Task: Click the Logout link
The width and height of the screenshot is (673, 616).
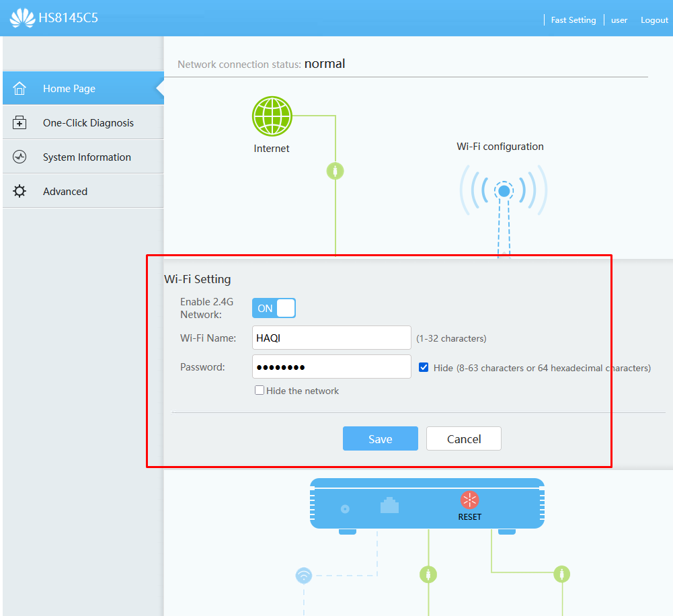Action: pyautogui.click(x=654, y=20)
